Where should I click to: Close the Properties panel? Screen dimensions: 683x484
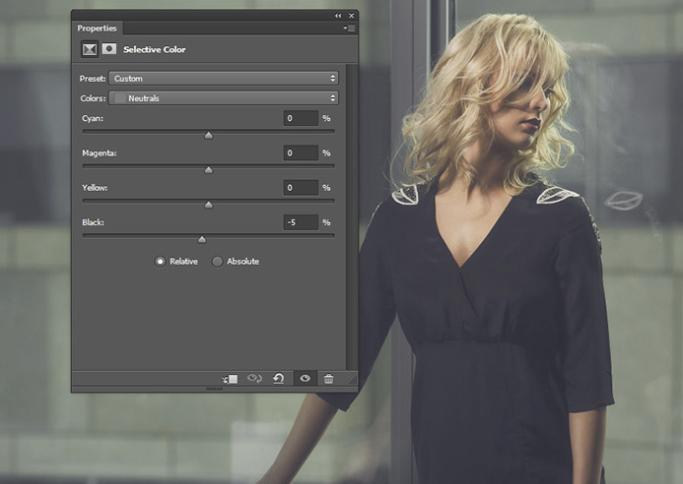pos(350,16)
